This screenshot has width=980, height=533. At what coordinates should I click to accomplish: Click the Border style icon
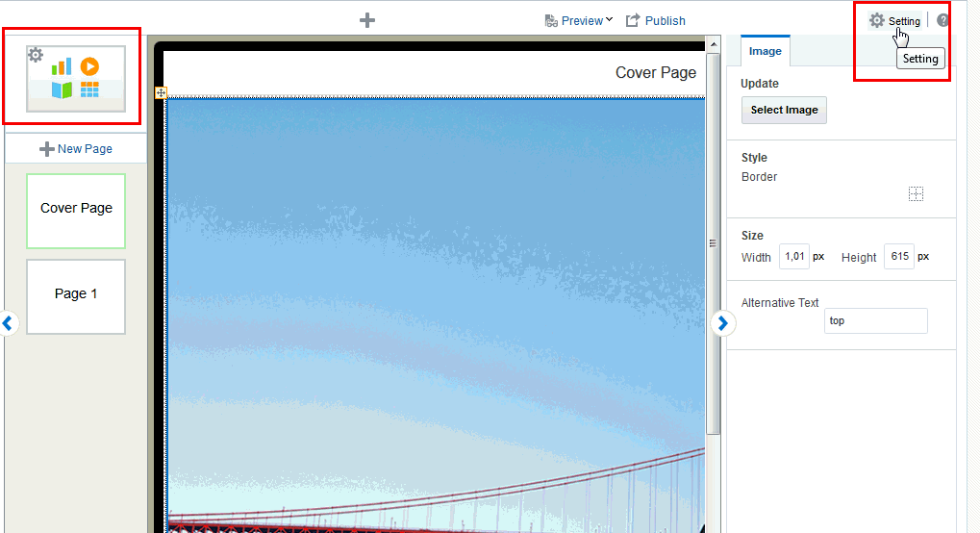click(x=916, y=194)
